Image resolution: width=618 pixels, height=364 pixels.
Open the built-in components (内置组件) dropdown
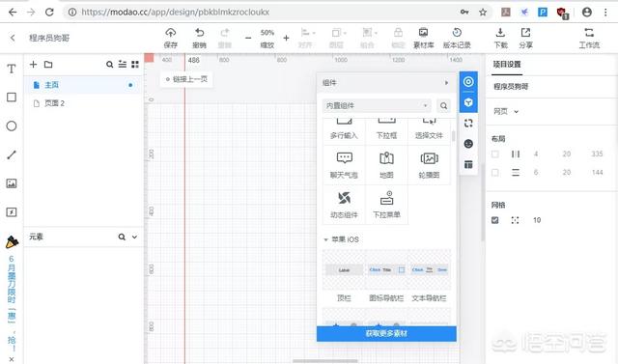377,105
